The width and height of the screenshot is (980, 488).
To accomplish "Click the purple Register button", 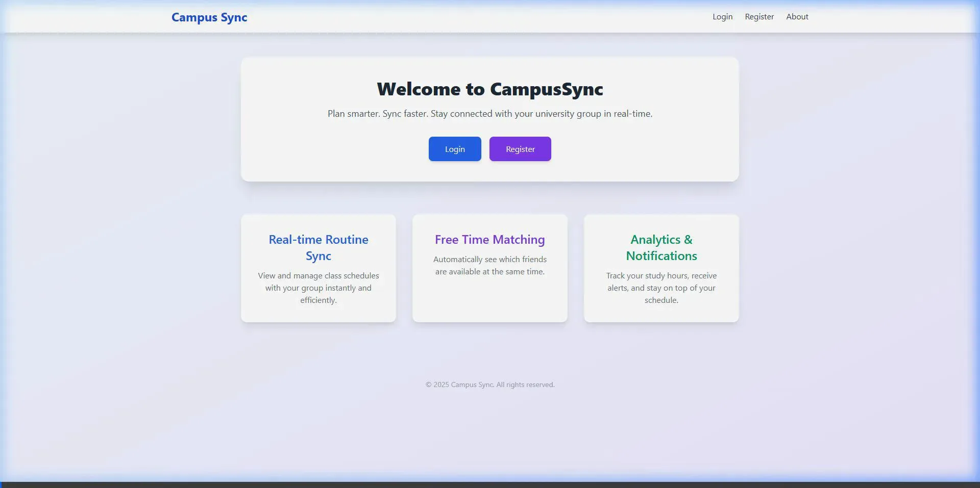I will click(x=520, y=149).
